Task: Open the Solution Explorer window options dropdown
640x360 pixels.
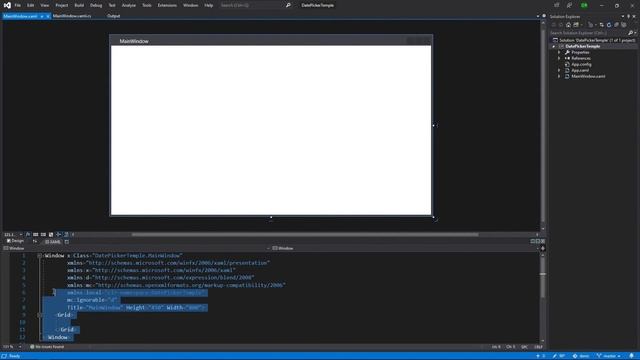Action: click(623, 17)
